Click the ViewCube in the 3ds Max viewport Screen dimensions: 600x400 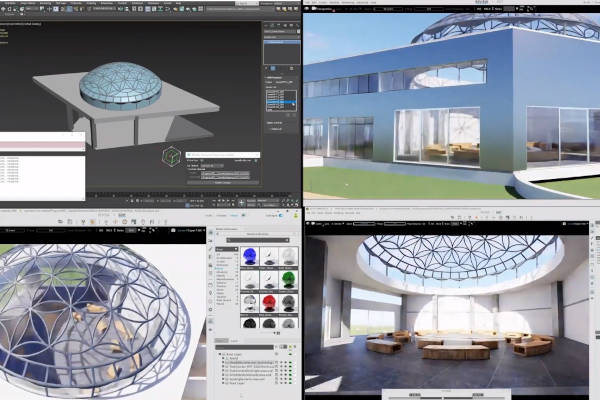pyautogui.click(x=171, y=156)
